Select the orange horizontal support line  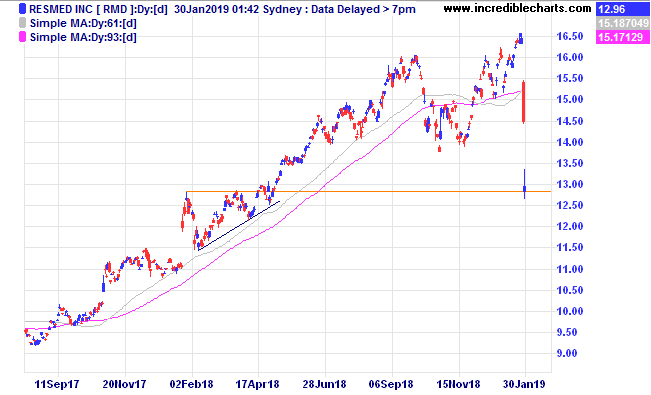369,191
